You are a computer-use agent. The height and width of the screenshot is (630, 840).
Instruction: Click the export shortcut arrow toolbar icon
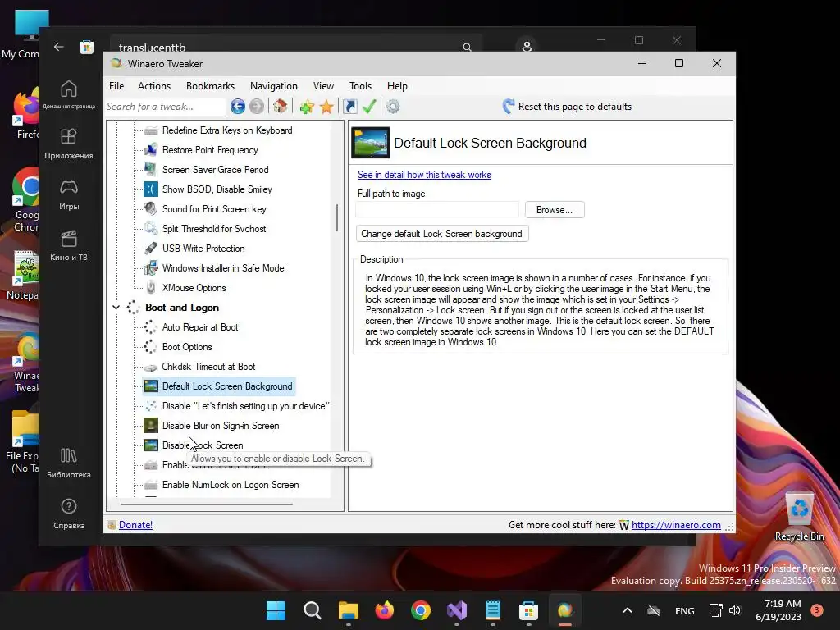coord(349,107)
